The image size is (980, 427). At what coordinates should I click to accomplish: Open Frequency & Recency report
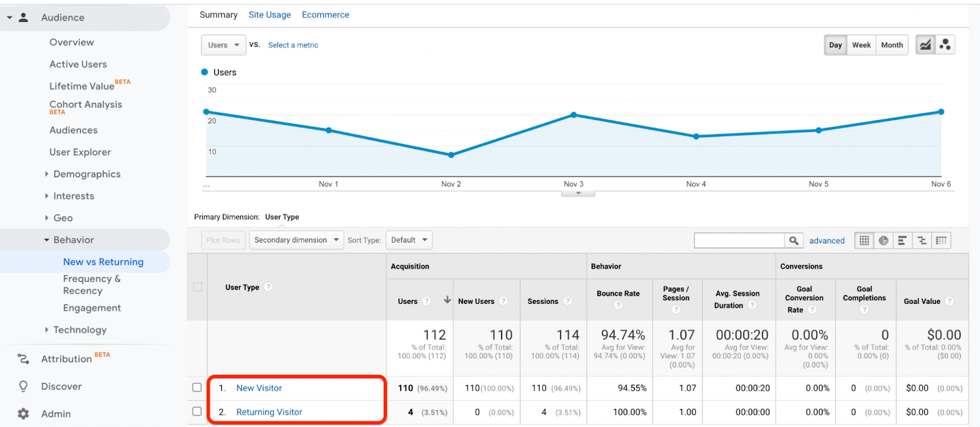tap(92, 285)
